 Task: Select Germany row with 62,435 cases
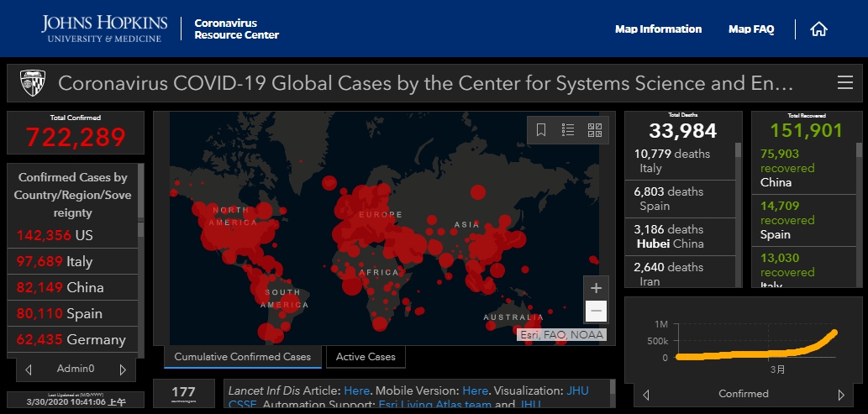[x=72, y=339]
